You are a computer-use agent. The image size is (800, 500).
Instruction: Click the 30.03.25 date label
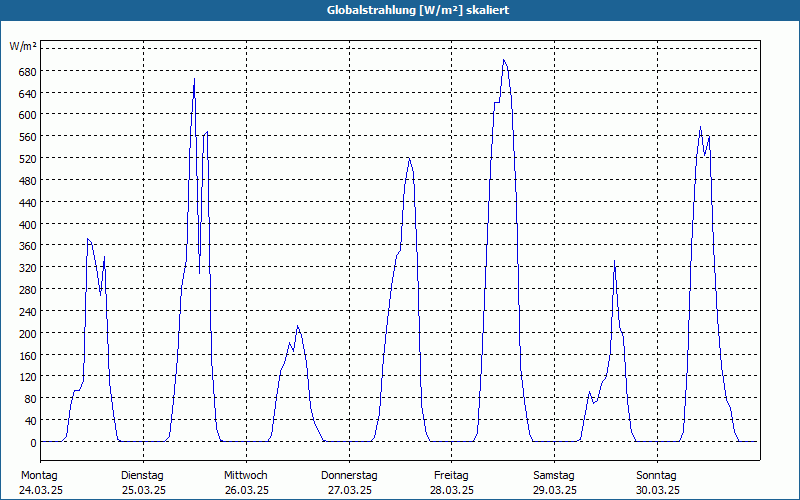[x=658, y=491]
